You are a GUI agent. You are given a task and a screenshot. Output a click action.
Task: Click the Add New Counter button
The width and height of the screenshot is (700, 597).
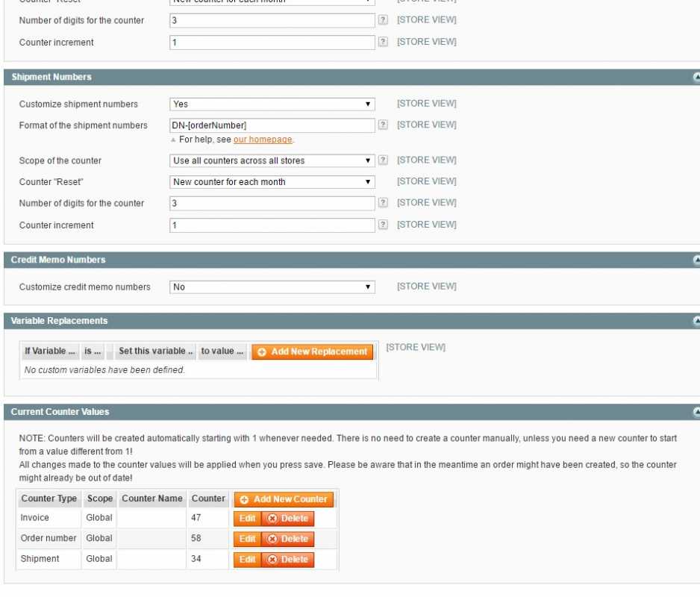(x=284, y=499)
